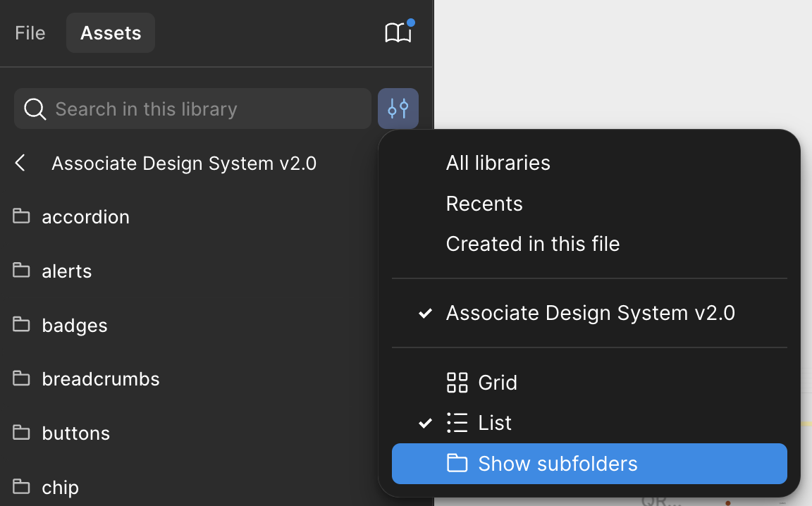Click the List layout icon
The image size is (812, 506).
(x=457, y=423)
